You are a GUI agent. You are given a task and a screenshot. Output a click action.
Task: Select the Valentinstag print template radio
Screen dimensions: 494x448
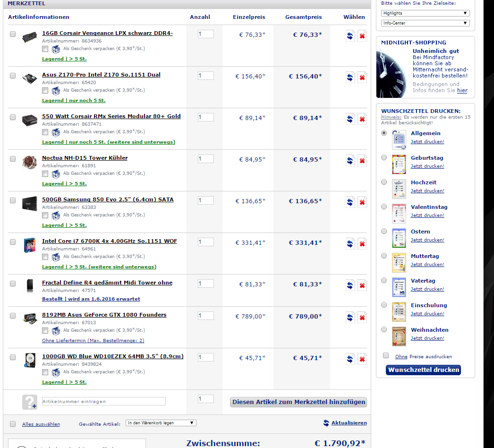[x=384, y=207]
